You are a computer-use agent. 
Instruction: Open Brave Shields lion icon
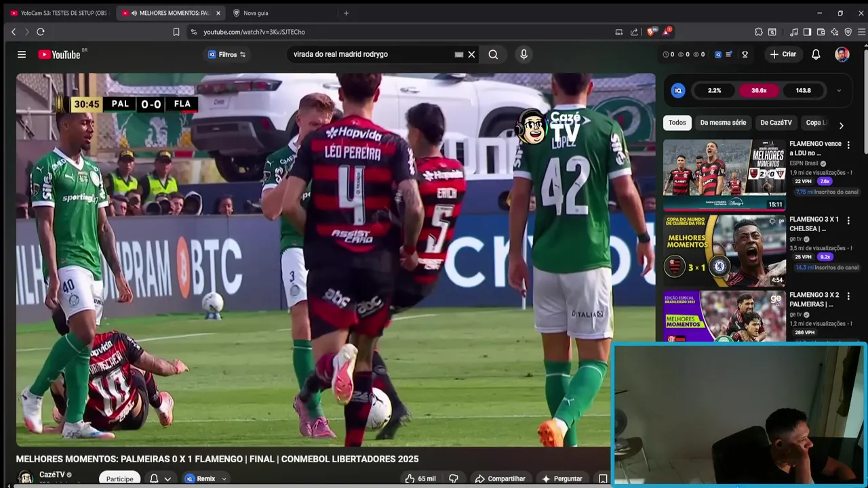click(x=652, y=31)
